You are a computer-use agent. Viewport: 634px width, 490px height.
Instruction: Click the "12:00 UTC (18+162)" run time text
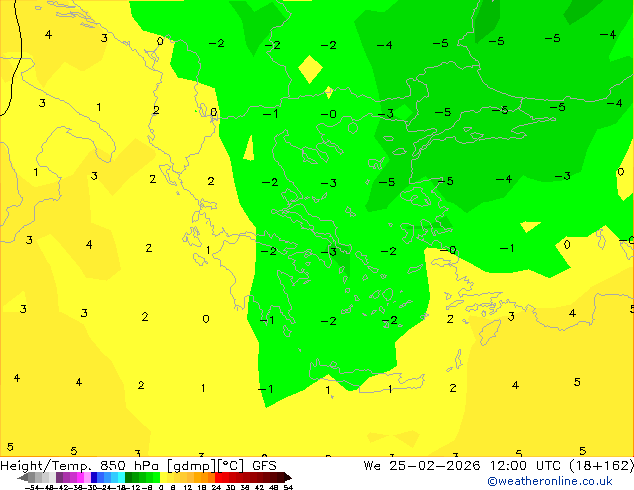pos(562,466)
